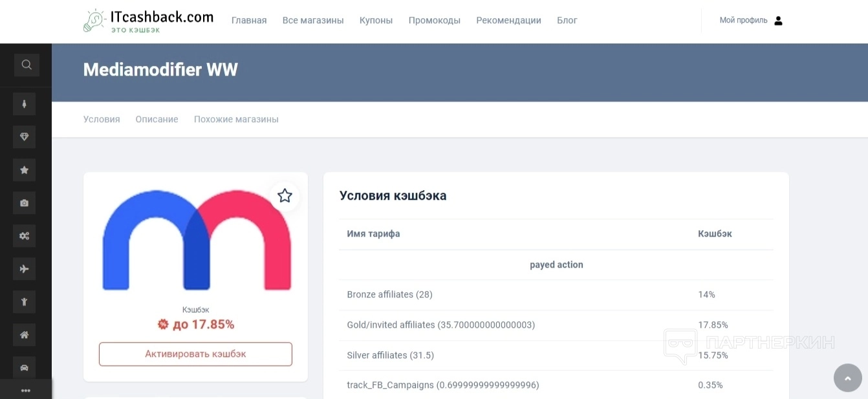Click the 15.75% cashback value

[x=713, y=356]
